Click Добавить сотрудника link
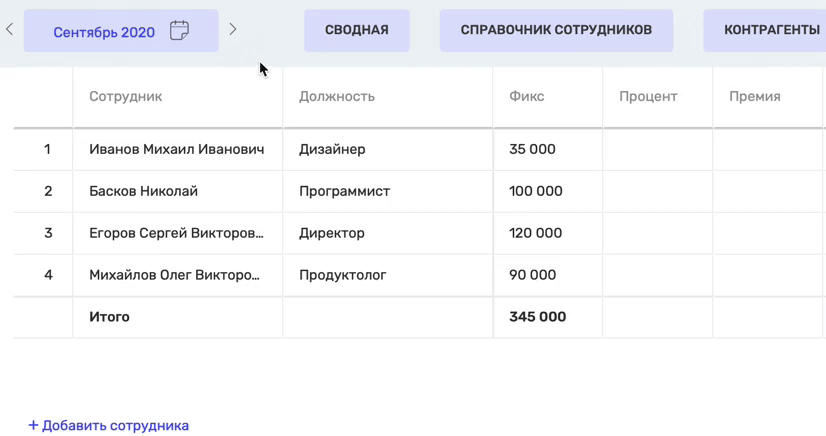This screenshot has width=826, height=436. 108,425
